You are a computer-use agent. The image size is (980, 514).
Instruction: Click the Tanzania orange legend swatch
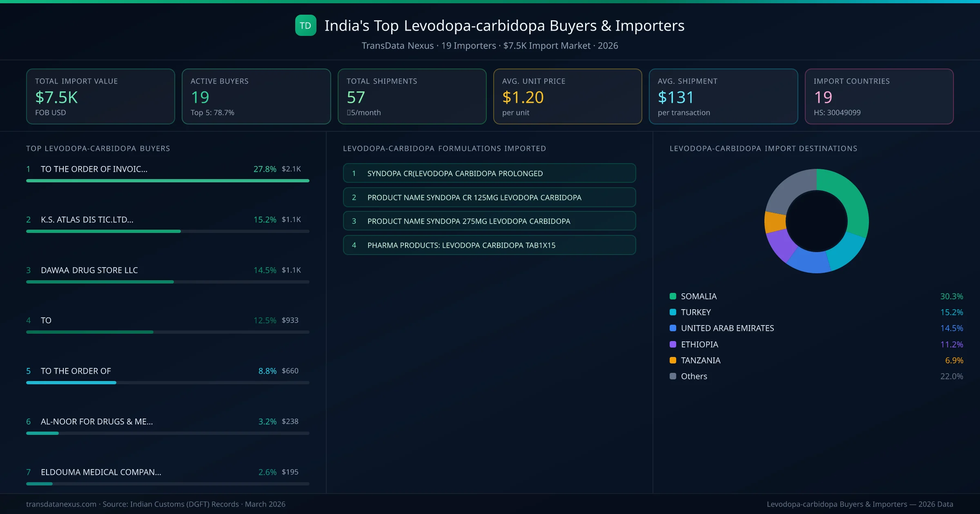coord(673,360)
